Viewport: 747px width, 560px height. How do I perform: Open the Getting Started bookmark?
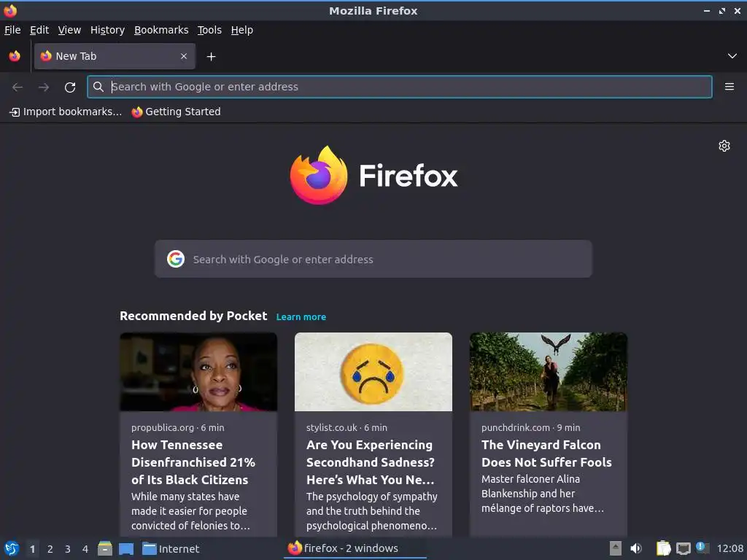(177, 112)
